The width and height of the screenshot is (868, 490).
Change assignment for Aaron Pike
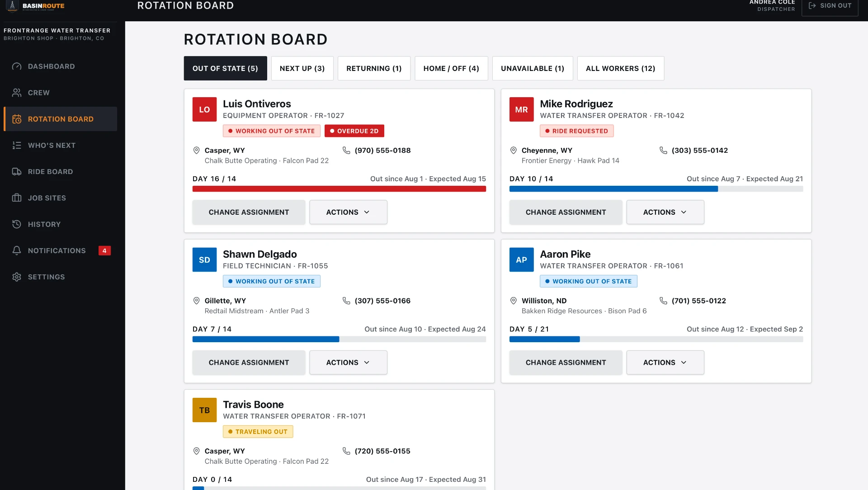[566, 363]
